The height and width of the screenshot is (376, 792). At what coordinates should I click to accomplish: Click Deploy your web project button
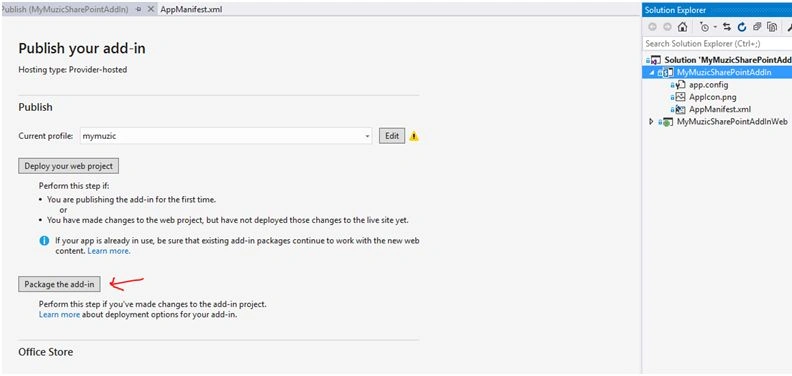tap(69, 166)
